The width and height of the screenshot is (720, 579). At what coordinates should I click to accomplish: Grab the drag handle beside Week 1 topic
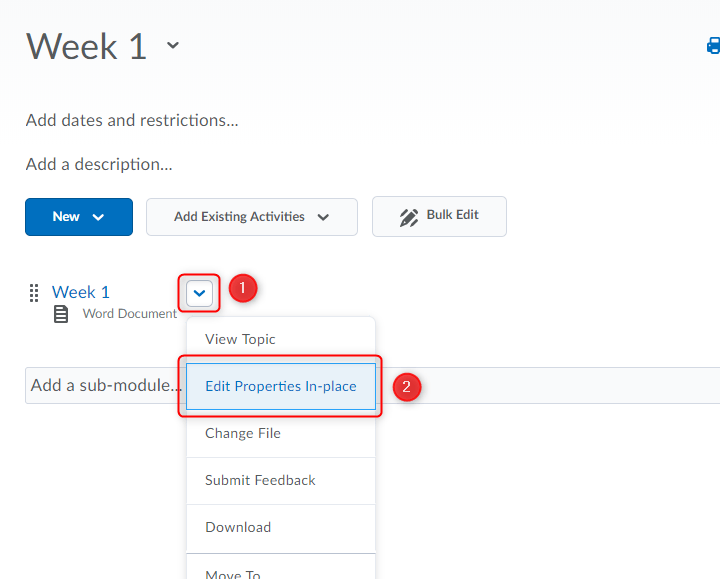click(x=34, y=292)
